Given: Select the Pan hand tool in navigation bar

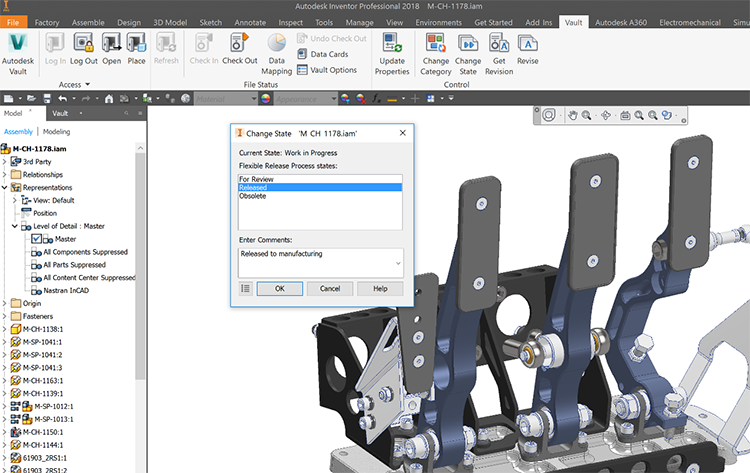Looking at the screenshot, I should 573,115.
